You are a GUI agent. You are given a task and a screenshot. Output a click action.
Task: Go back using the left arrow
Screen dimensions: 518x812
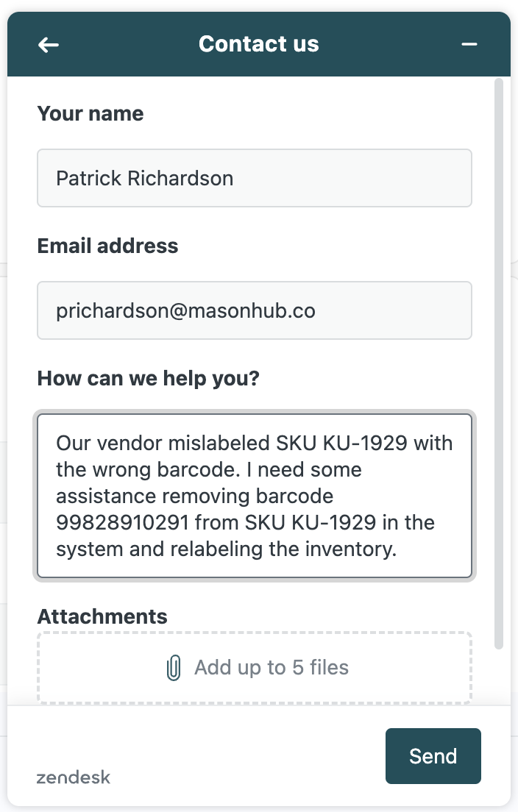point(49,45)
